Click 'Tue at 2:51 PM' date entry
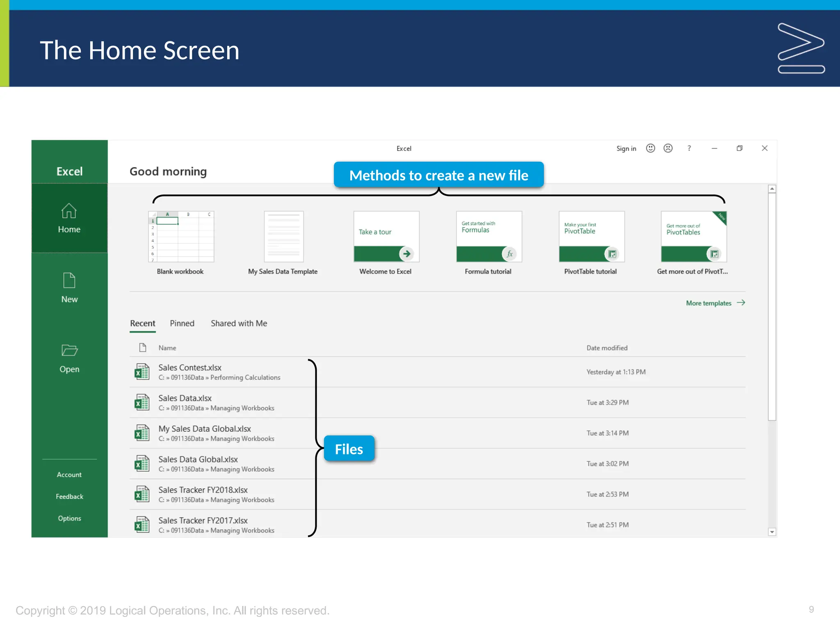Viewport: 840px width, 630px height. [607, 525]
